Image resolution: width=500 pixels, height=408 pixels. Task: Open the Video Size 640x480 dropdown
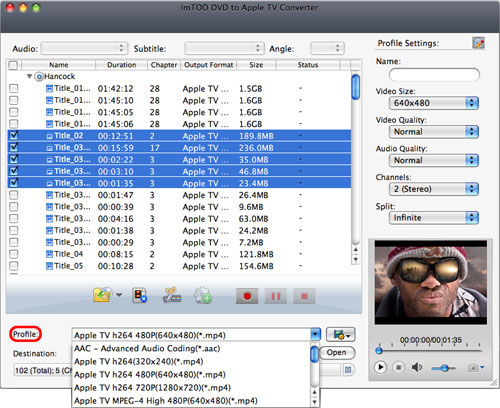pyautogui.click(x=434, y=103)
